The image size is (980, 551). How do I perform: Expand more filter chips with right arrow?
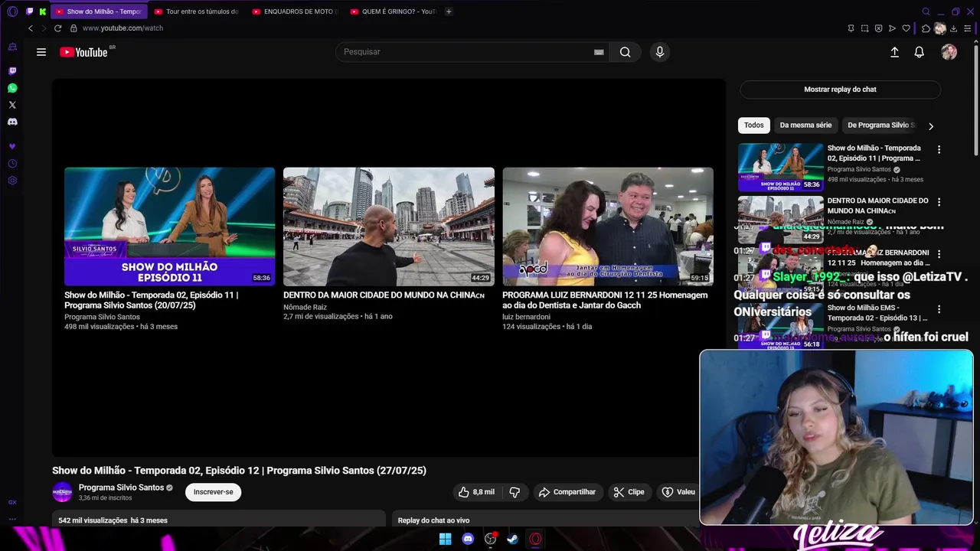click(x=931, y=126)
